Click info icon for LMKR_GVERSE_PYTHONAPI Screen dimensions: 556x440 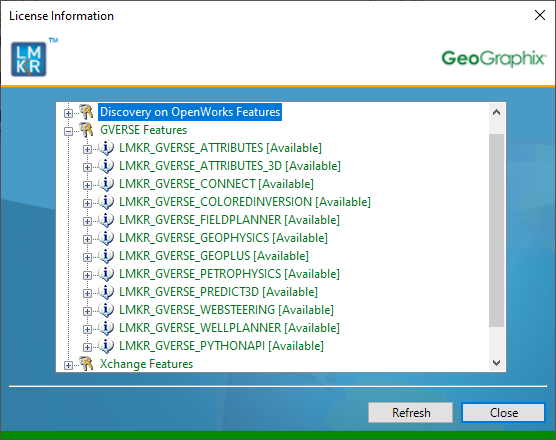[106, 346]
